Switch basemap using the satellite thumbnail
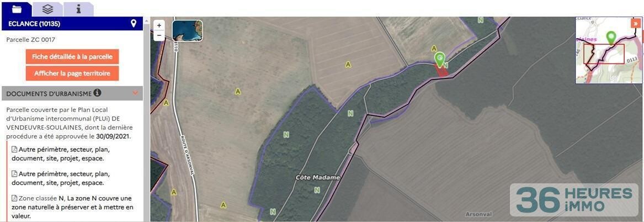The image size is (644, 222). (x=187, y=31)
